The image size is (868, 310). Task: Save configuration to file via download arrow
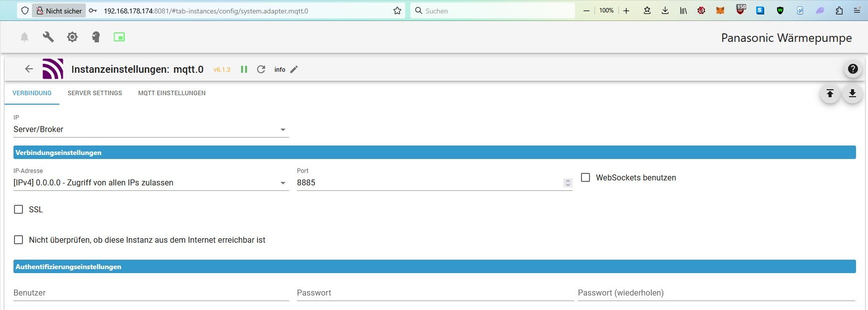(853, 93)
